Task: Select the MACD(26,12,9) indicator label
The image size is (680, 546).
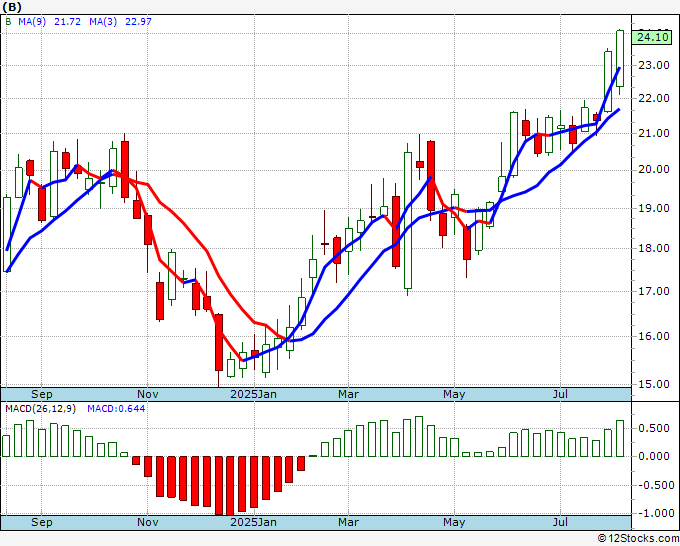Action: (x=40, y=409)
